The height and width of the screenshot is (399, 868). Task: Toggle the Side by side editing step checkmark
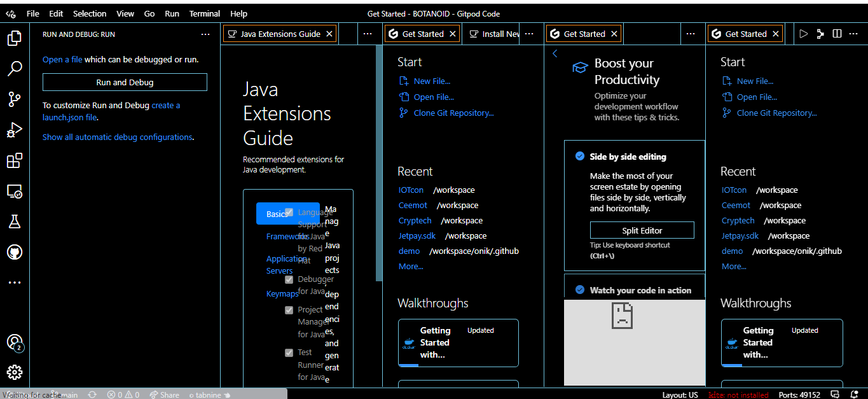point(579,156)
